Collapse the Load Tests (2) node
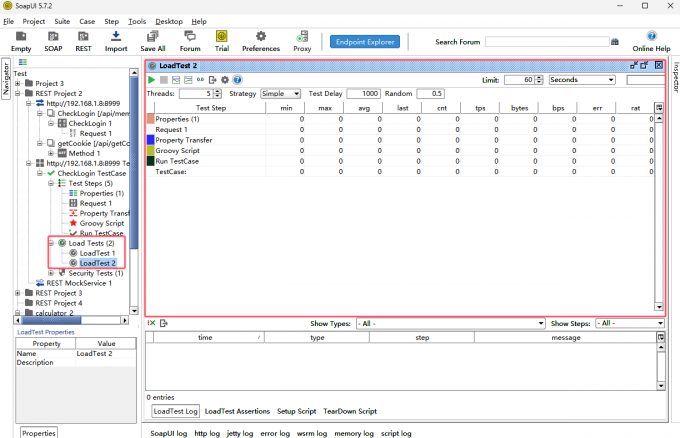The image size is (680, 438). click(51, 243)
